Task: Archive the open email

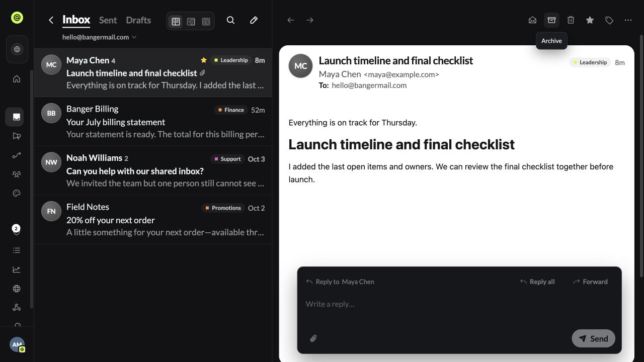Action: [551, 20]
